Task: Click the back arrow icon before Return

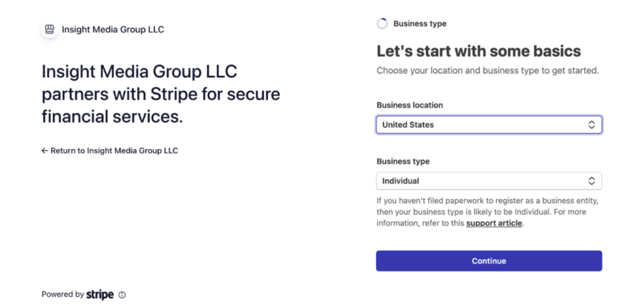Action: click(45, 151)
